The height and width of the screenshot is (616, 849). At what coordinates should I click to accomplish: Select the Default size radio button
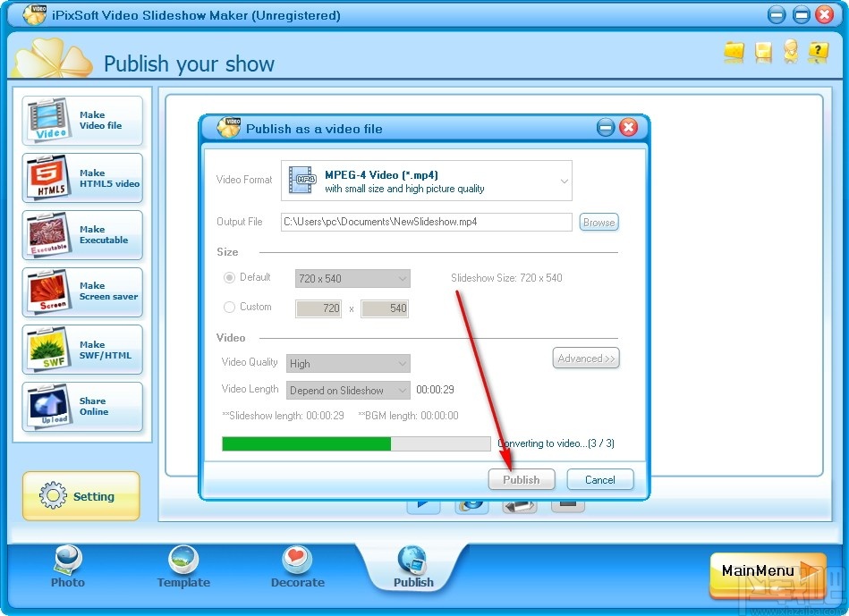pos(231,277)
